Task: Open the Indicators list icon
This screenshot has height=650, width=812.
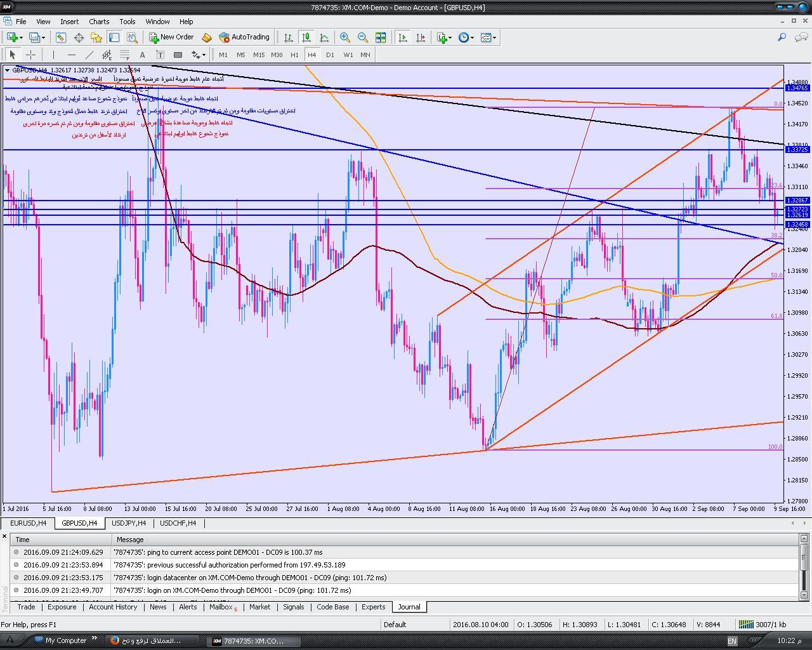Action: pyautogui.click(x=442, y=37)
